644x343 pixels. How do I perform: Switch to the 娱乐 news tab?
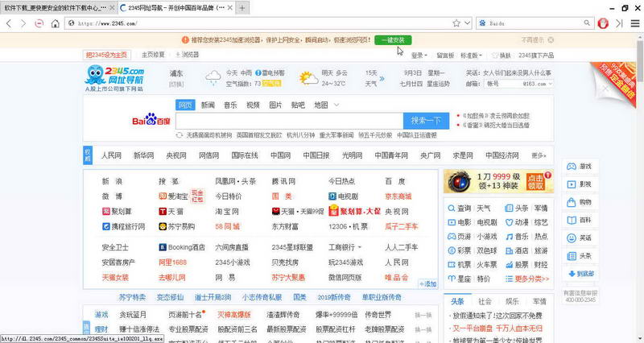pyautogui.click(x=512, y=301)
